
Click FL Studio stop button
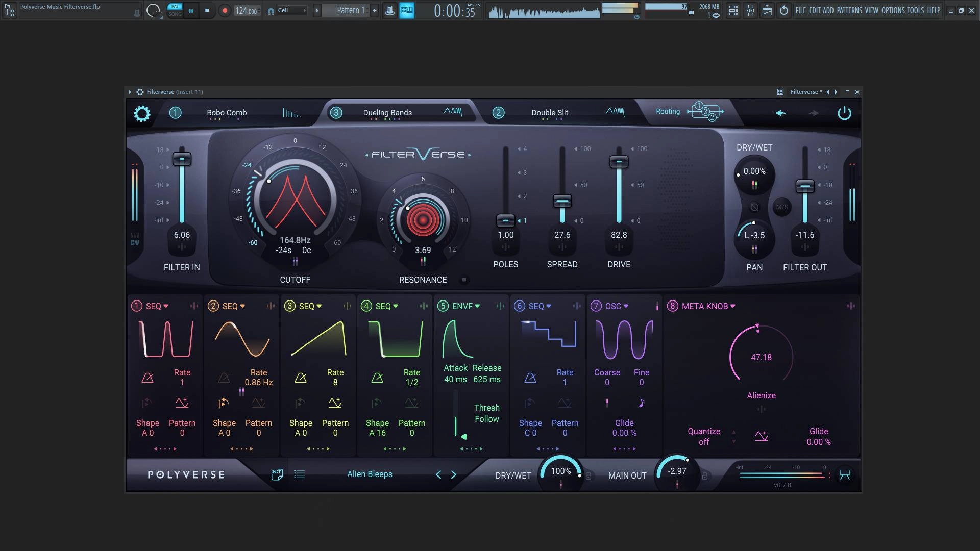click(207, 10)
